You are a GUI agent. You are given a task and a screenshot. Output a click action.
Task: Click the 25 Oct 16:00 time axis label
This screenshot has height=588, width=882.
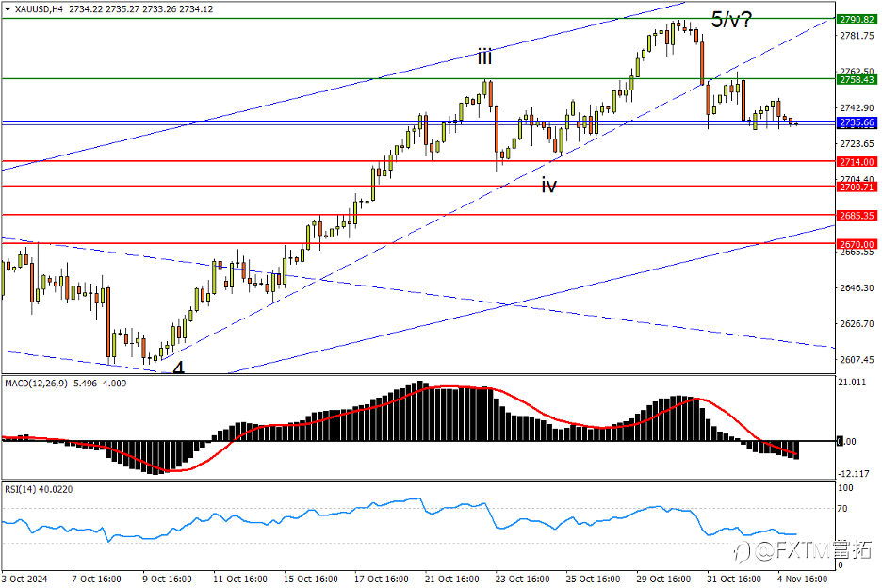click(x=593, y=579)
